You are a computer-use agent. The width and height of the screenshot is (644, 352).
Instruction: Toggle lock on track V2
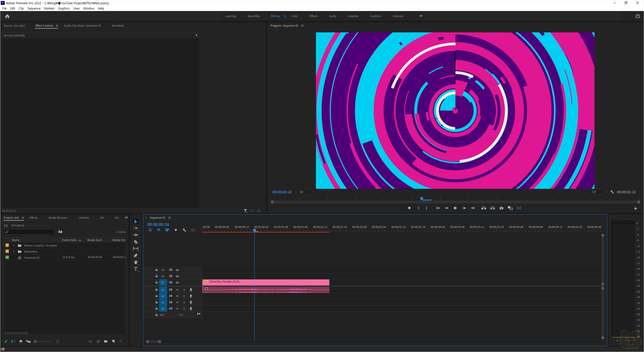click(x=156, y=276)
